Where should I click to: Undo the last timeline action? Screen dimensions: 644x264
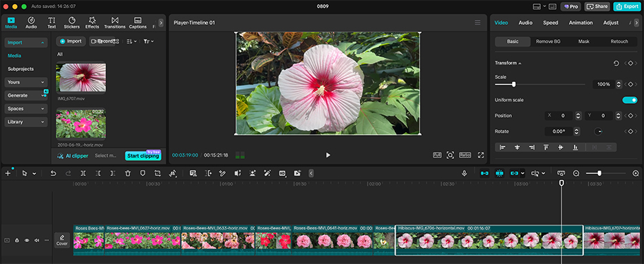pyautogui.click(x=53, y=173)
